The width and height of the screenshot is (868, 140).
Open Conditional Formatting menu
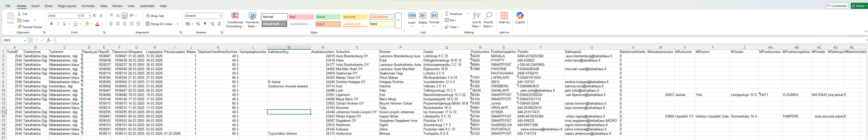click(x=235, y=20)
